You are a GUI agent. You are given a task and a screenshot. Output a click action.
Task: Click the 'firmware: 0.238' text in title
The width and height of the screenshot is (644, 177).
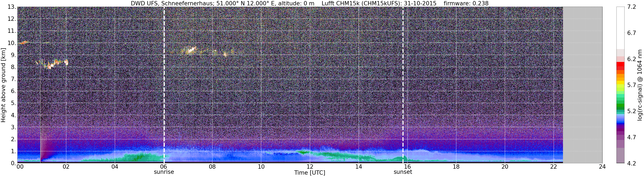click(466, 3)
